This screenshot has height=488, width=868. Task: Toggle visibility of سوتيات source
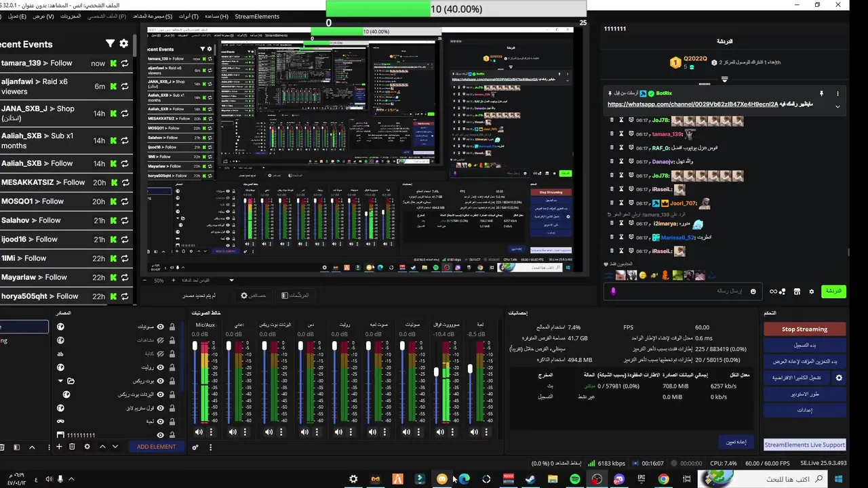(x=161, y=327)
